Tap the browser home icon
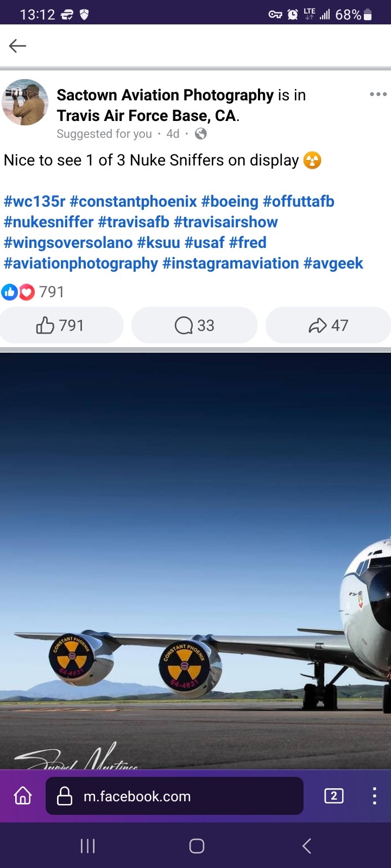The image size is (391, 868). pos(23,796)
